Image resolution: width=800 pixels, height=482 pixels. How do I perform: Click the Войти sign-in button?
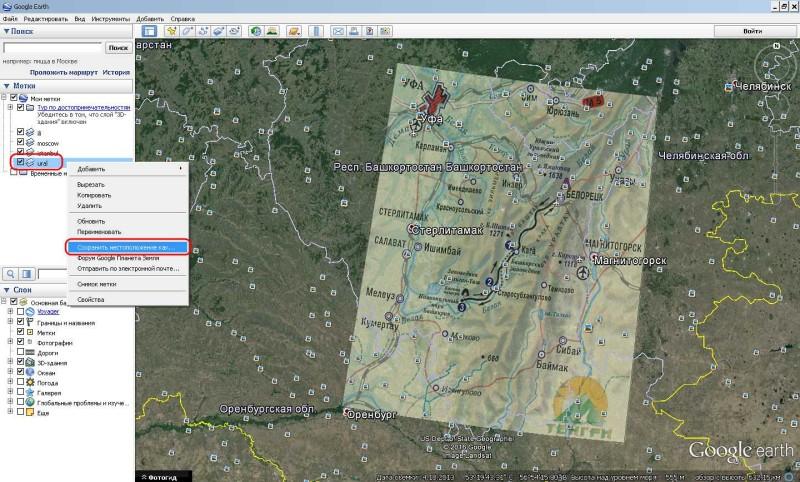click(753, 31)
